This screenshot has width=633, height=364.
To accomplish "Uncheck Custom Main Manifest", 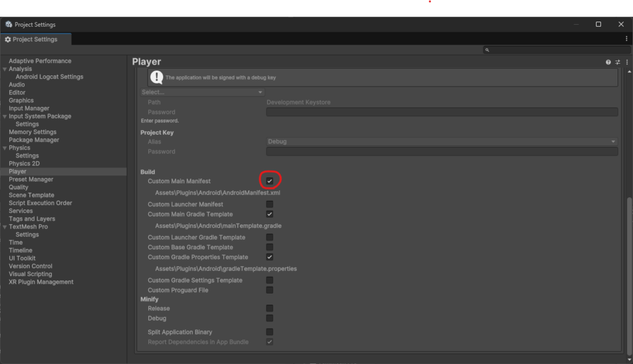I will coord(270,181).
